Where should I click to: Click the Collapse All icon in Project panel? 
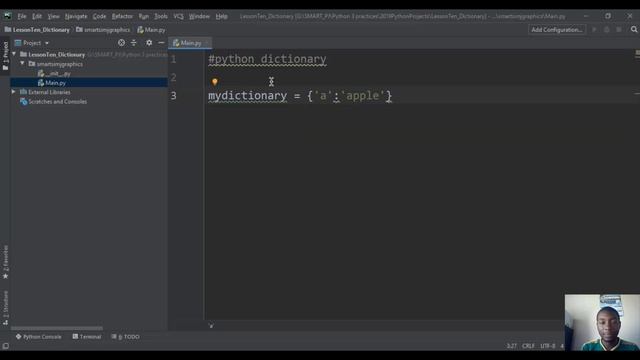point(133,43)
